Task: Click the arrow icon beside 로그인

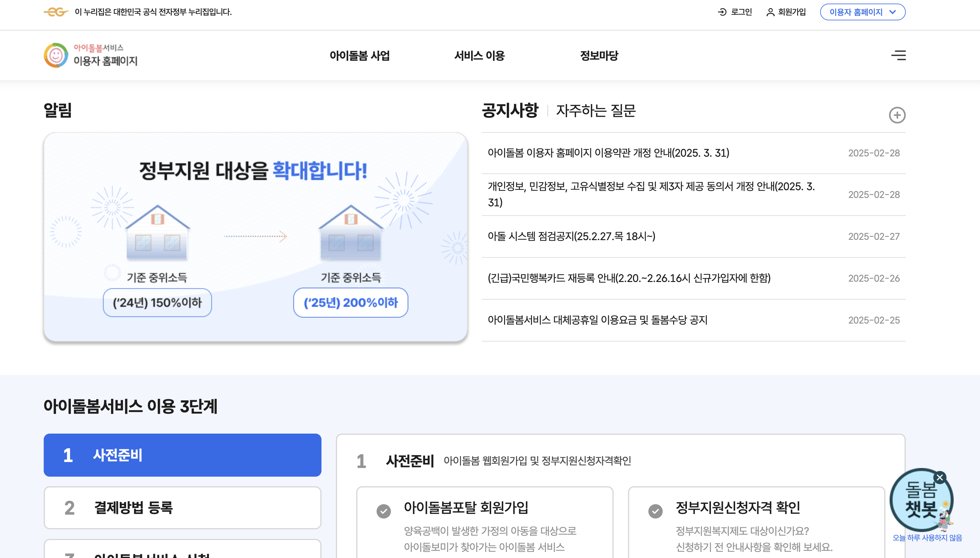Action: (723, 12)
